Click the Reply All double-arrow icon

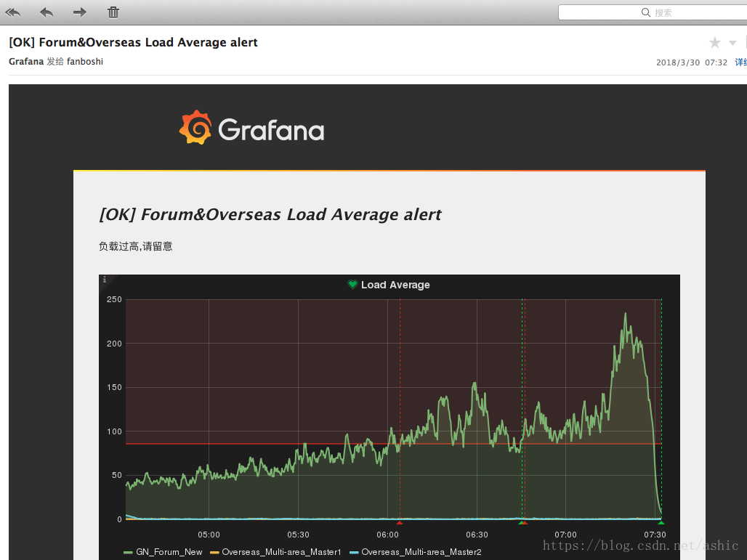12,12
